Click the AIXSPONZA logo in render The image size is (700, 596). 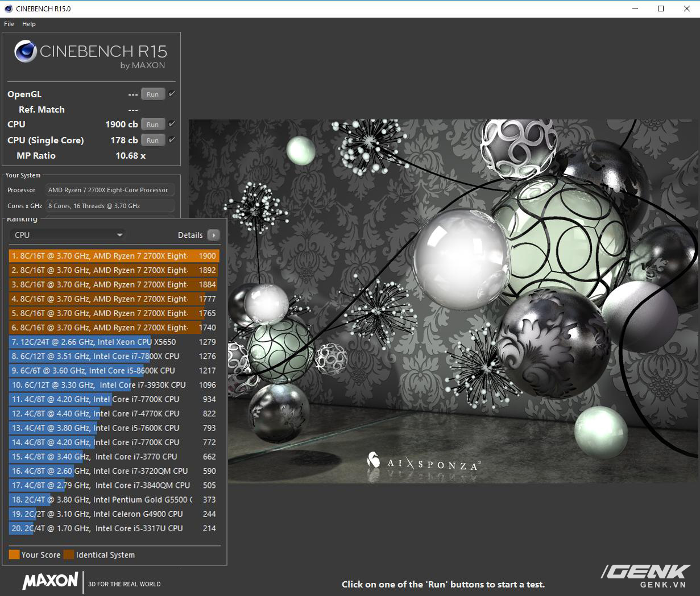[424, 462]
